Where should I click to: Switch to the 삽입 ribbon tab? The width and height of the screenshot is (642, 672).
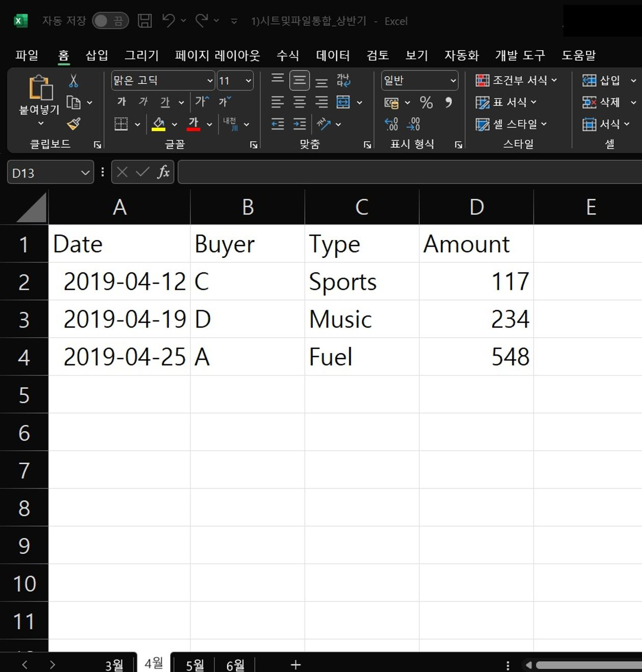96,55
